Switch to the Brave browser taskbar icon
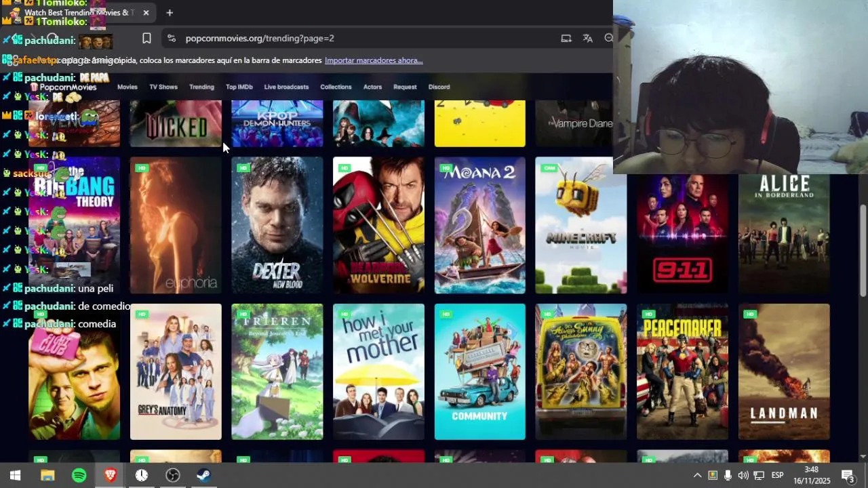Viewport: 868px width, 488px height. point(110,475)
